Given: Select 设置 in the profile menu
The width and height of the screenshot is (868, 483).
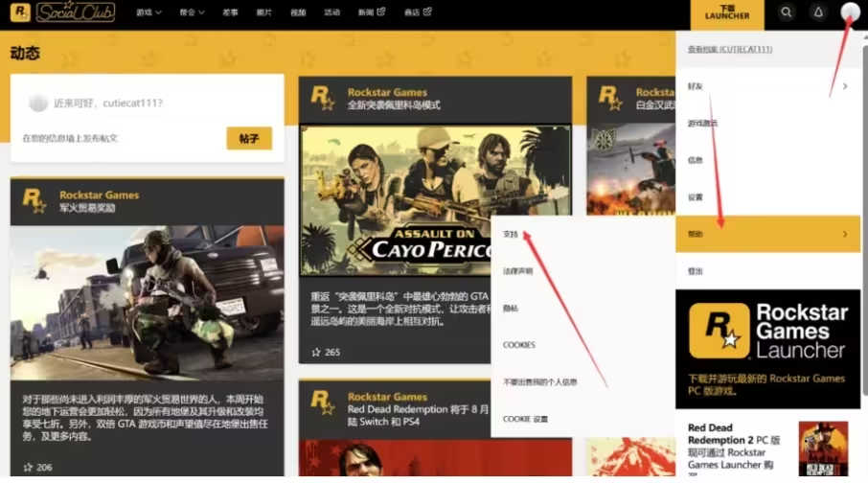Looking at the screenshot, I should (x=767, y=197).
